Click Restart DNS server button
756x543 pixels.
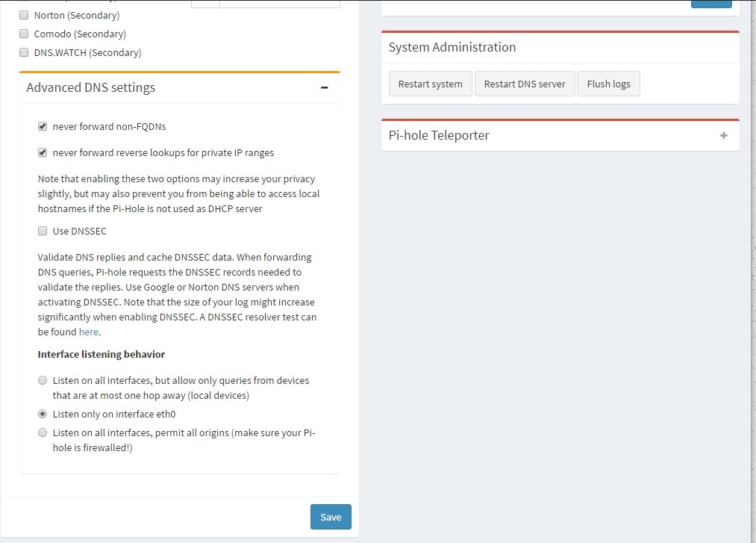pyautogui.click(x=525, y=84)
